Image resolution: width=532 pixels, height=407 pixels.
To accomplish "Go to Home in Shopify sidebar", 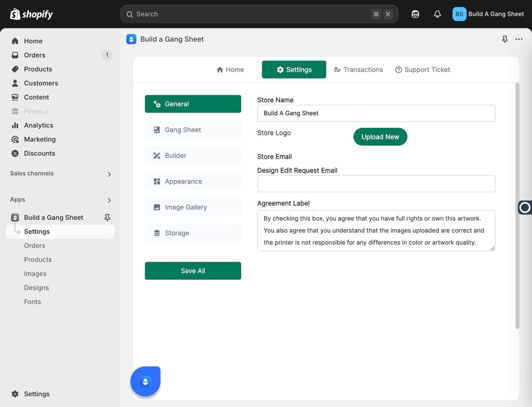I will coord(33,41).
